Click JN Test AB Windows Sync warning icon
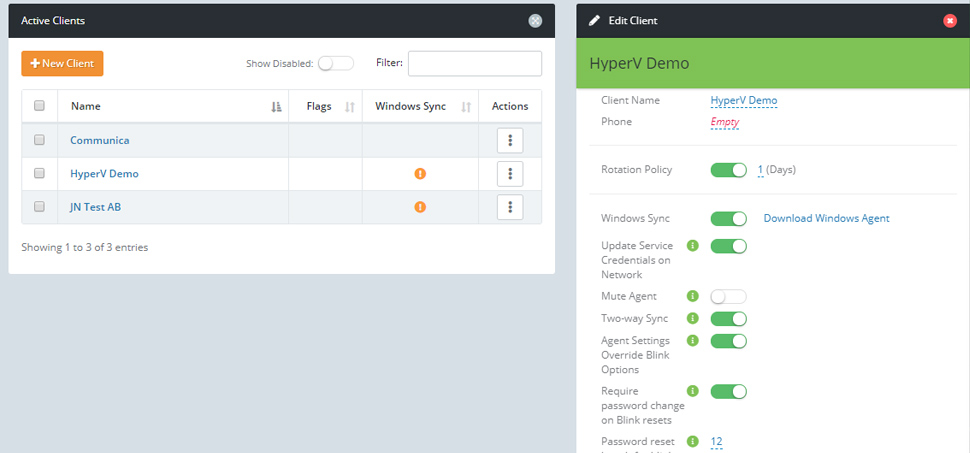The width and height of the screenshot is (970, 453). click(x=420, y=207)
